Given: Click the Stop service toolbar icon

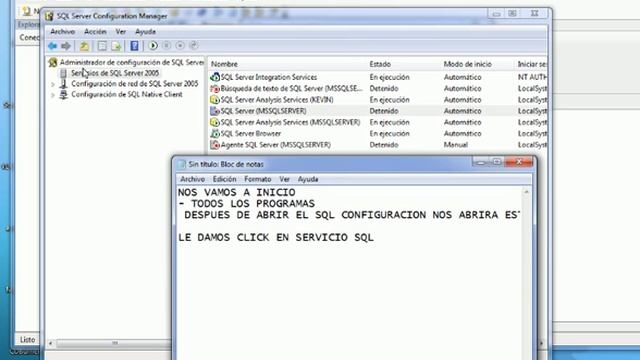Looking at the screenshot, I should 180,45.
